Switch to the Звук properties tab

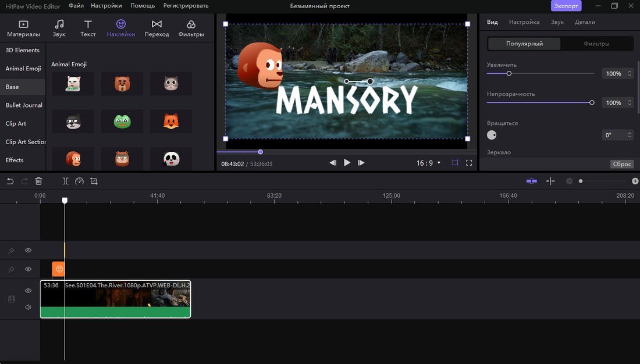point(557,22)
